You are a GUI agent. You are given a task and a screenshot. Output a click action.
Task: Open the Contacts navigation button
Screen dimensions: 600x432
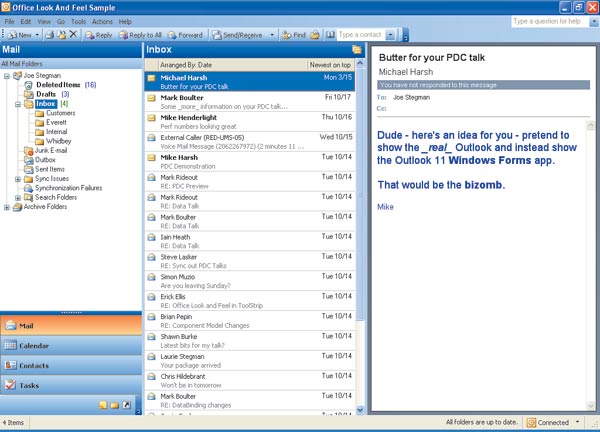[x=35, y=365]
